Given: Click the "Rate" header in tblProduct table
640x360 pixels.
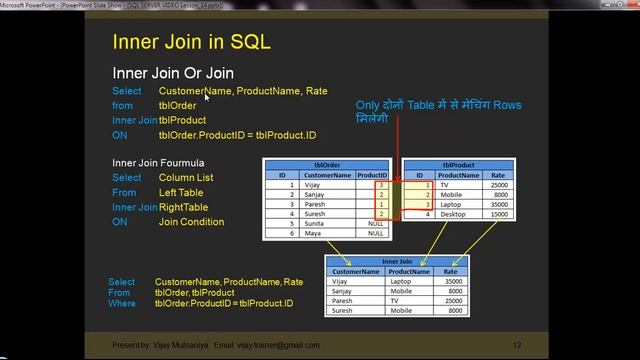Looking at the screenshot, I should pos(498,175).
